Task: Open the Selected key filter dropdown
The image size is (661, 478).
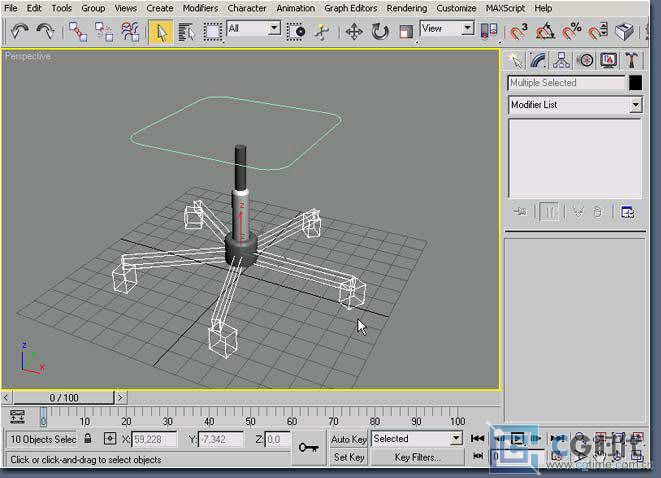Action: (456, 439)
